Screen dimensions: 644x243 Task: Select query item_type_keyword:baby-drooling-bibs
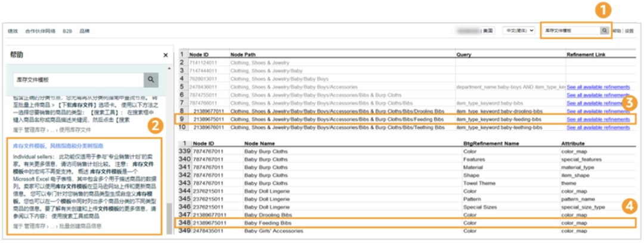click(499, 111)
